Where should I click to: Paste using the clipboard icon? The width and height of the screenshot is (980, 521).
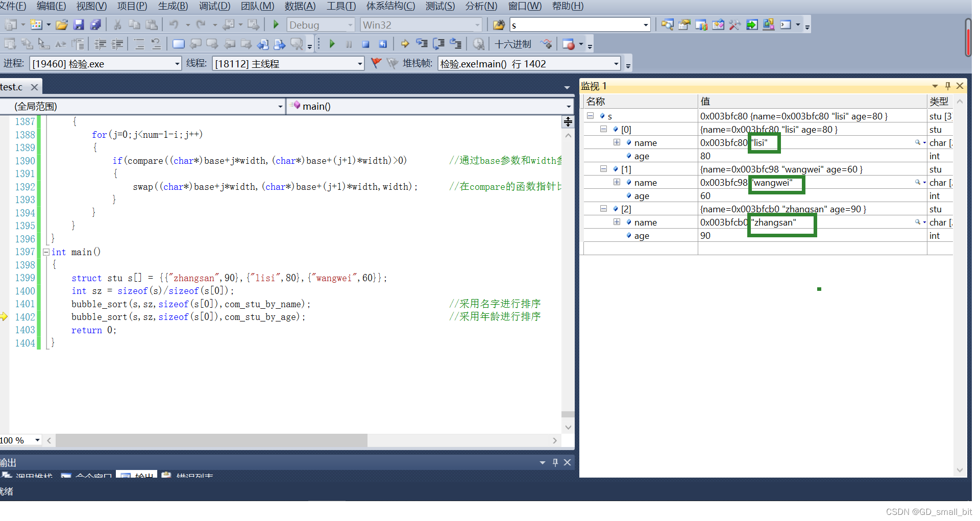[152, 24]
